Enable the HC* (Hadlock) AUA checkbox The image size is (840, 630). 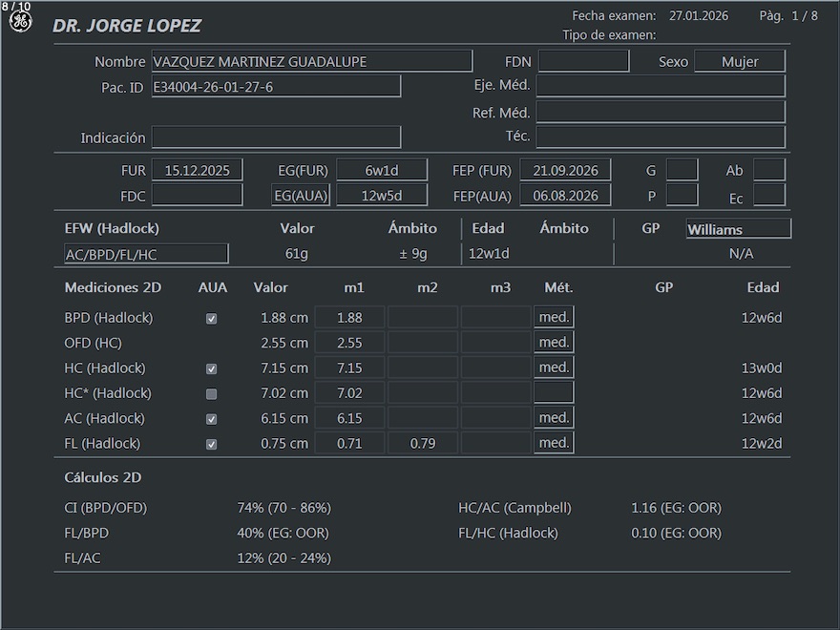coord(212,394)
